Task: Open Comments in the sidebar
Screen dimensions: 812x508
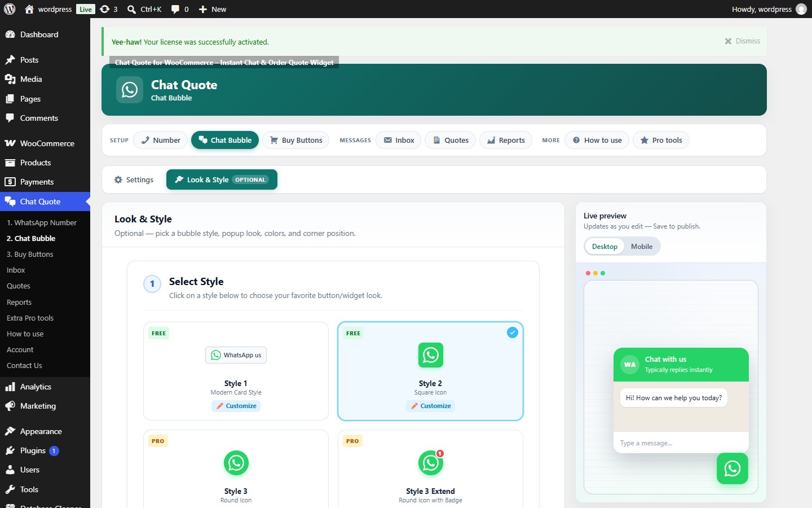Action: (45, 118)
